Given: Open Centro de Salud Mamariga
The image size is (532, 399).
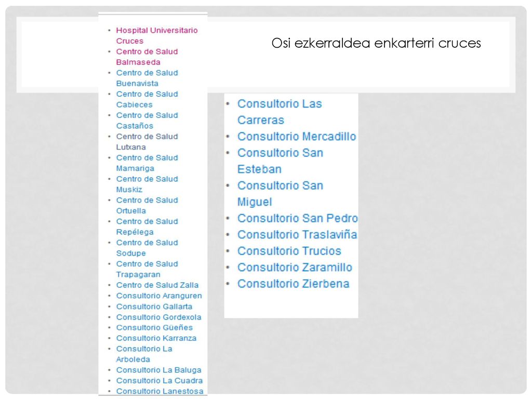Looking at the screenshot, I should pos(147,163).
